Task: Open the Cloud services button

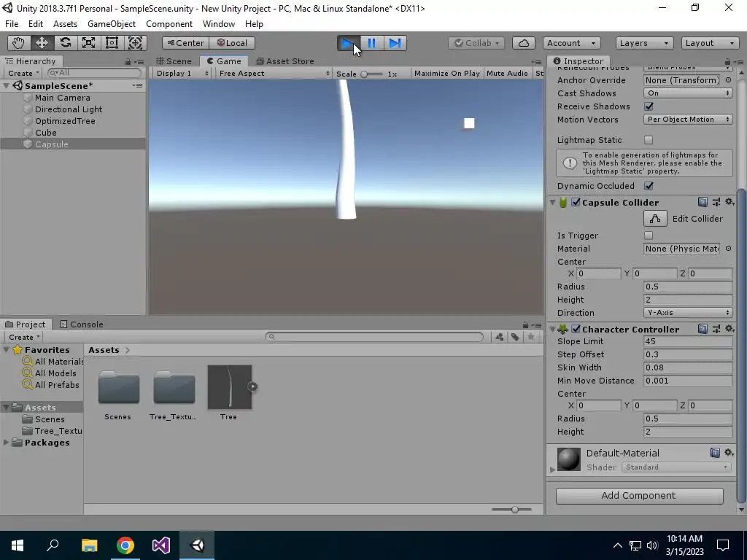Action: 524,43
